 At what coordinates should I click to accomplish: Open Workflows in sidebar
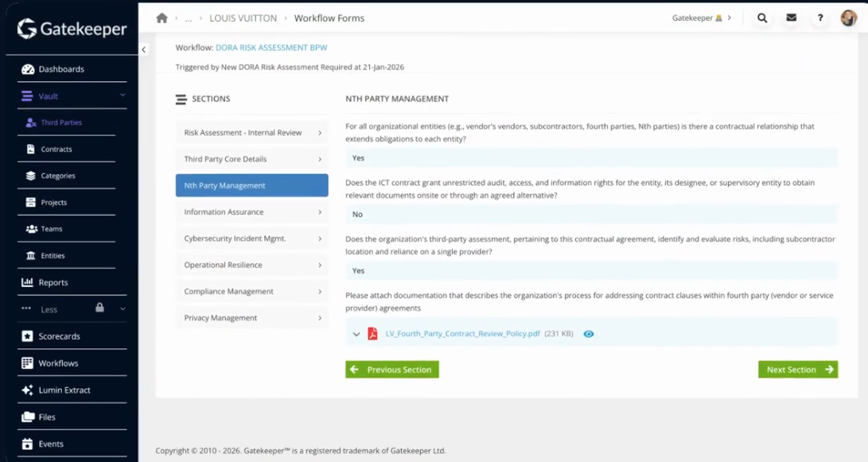58,363
